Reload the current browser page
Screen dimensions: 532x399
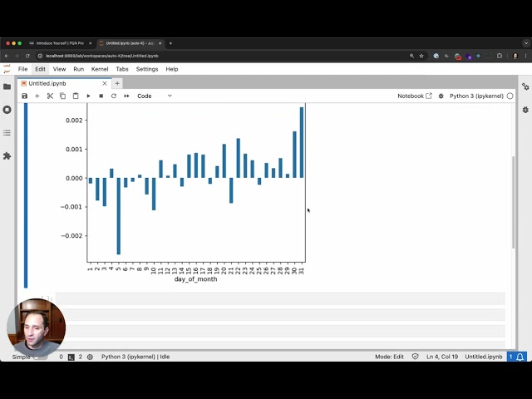[x=27, y=56]
